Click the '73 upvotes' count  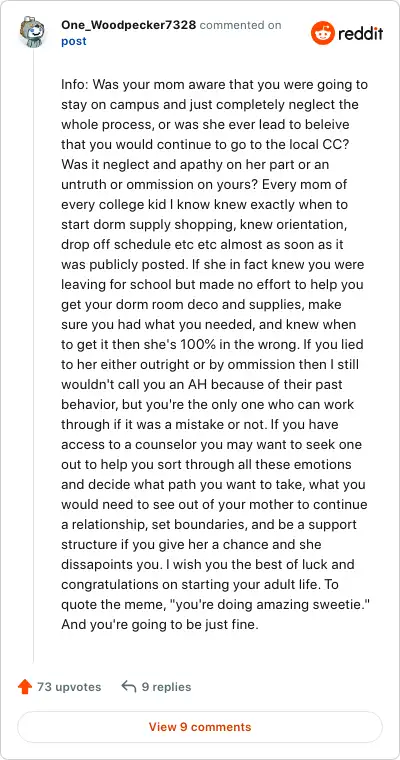(x=69, y=687)
